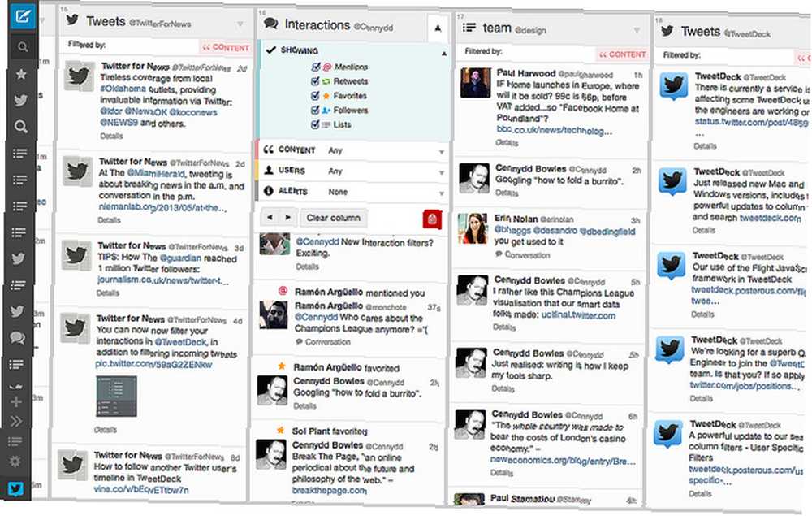This screenshot has height=516, width=812.
Task: Click the plus add column icon
Action: tap(16, 401)
